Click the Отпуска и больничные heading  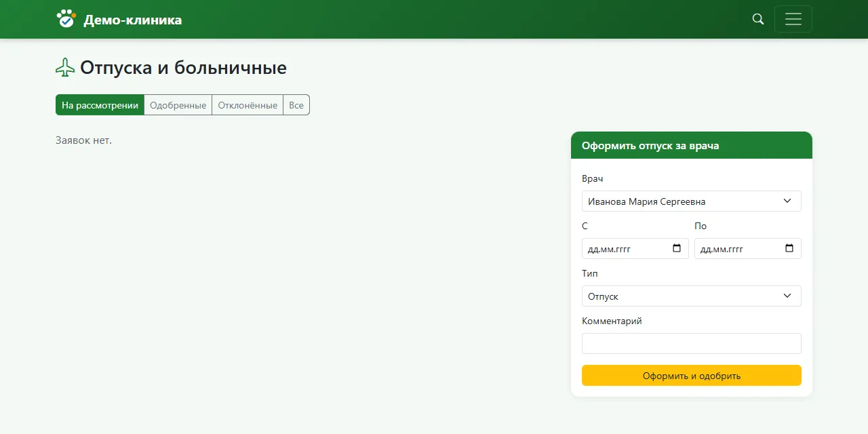coord(183,68)
